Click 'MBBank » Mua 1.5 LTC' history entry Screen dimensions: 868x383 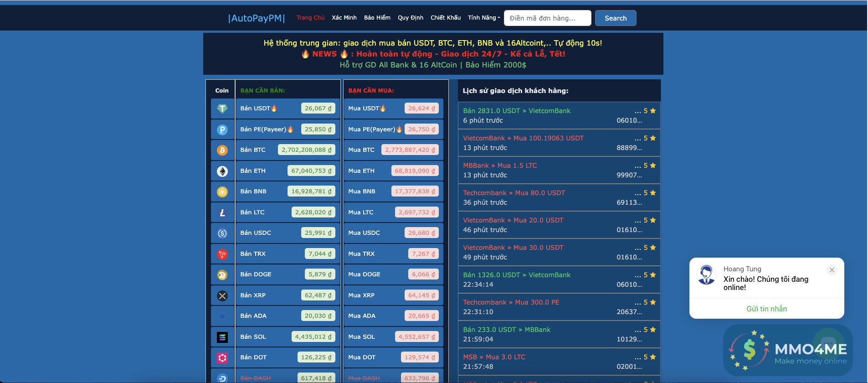tap(559, 170)
